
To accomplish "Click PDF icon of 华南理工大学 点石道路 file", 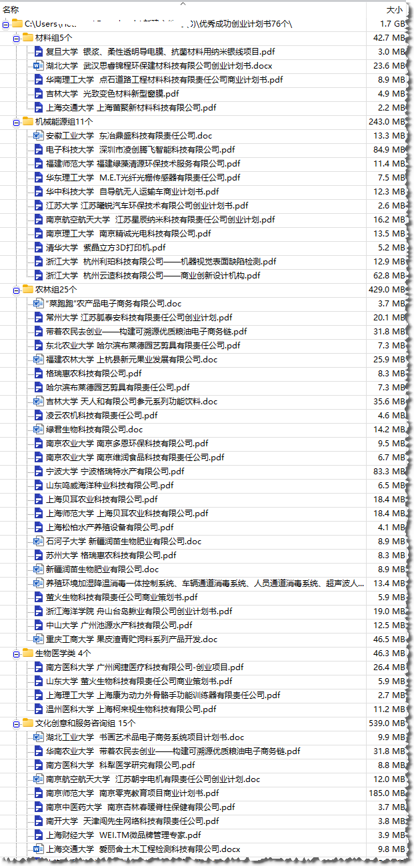I will point(38,79).
